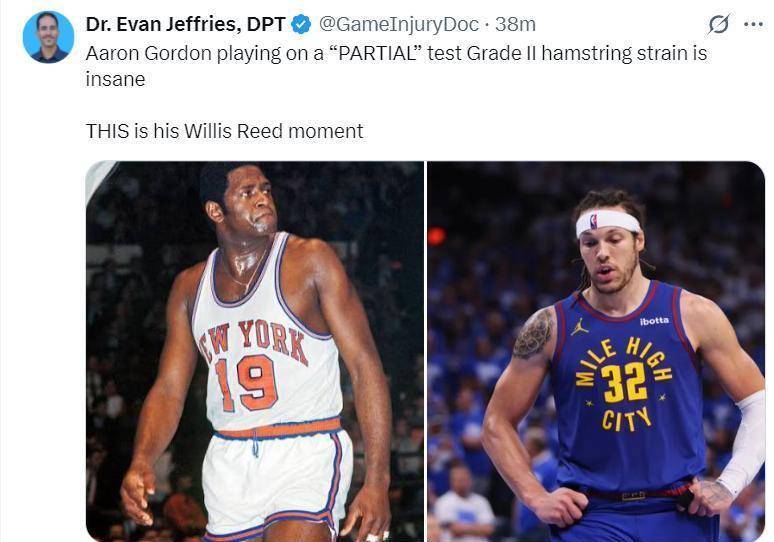Image resolution: width=774 pixels, height=542 pixels.
Task: Open the Grok explain-post icon
Action: click(x=718, y=24)
